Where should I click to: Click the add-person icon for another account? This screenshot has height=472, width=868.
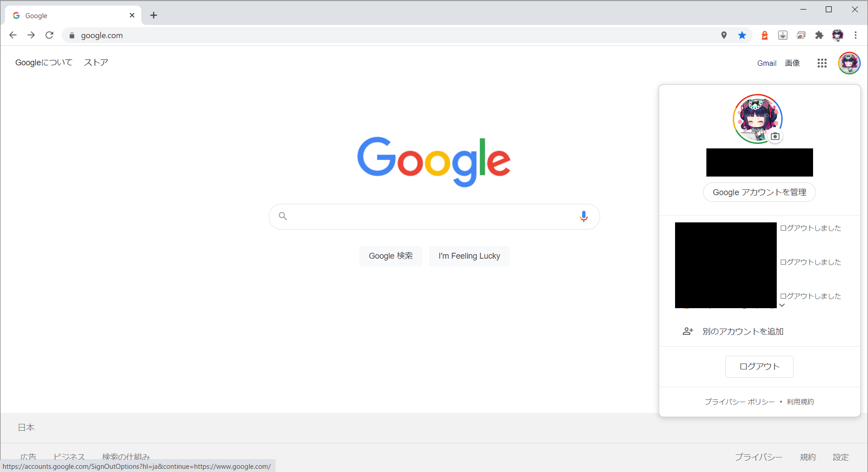(688, 331)
